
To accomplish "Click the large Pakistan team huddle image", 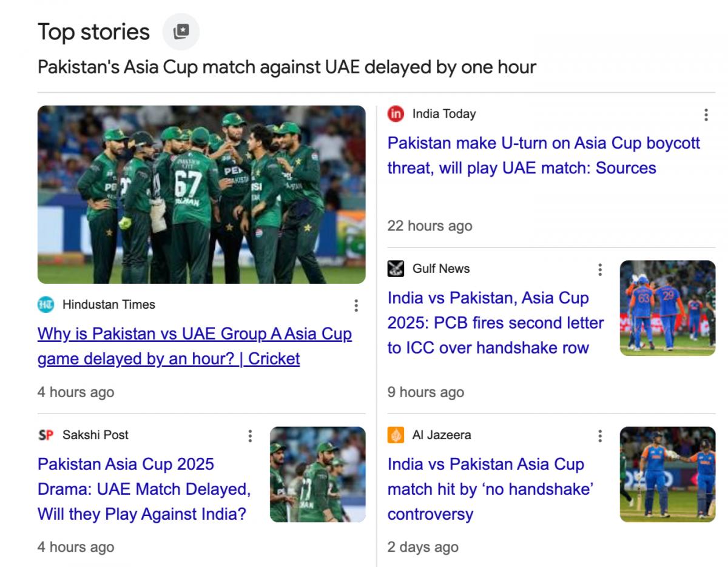I will (201, 195).
